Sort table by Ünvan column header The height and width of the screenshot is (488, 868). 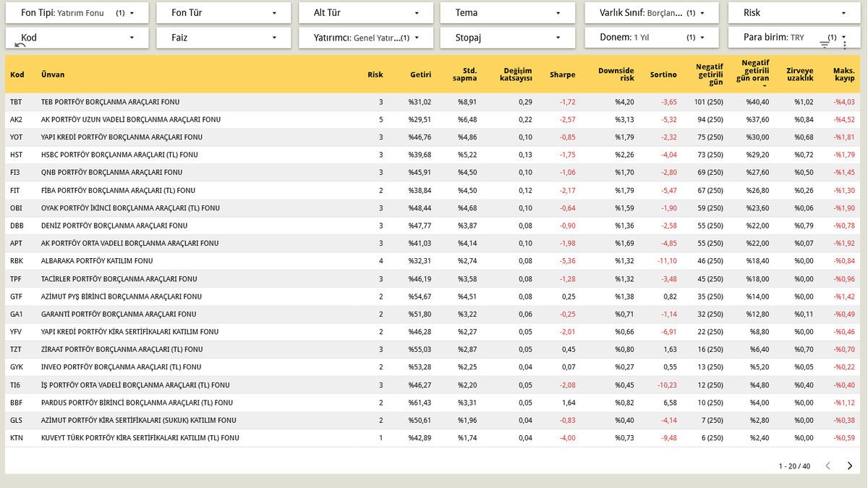(53, 74)
